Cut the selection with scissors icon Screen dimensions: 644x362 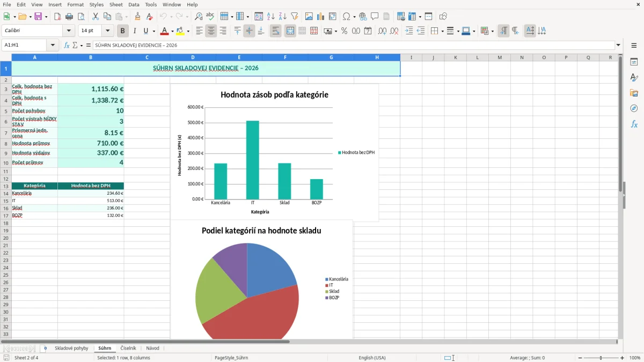point(96,17)
